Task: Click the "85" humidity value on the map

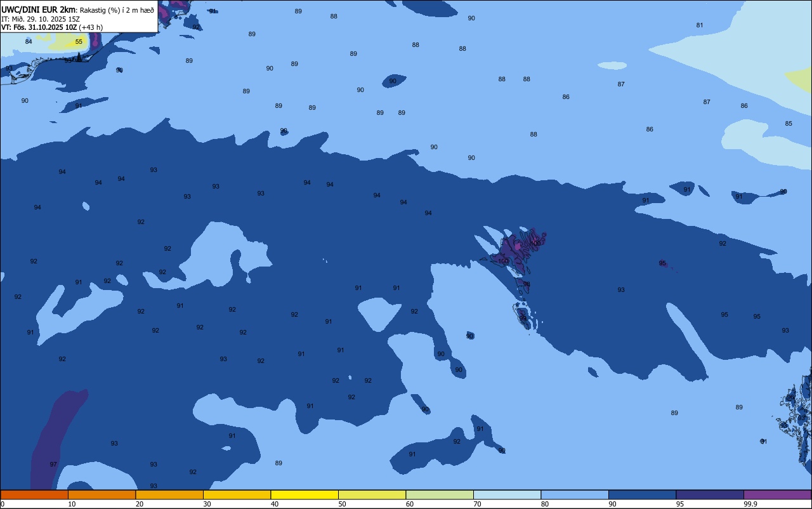Action: pyautogui.click(x=789, y=124)
